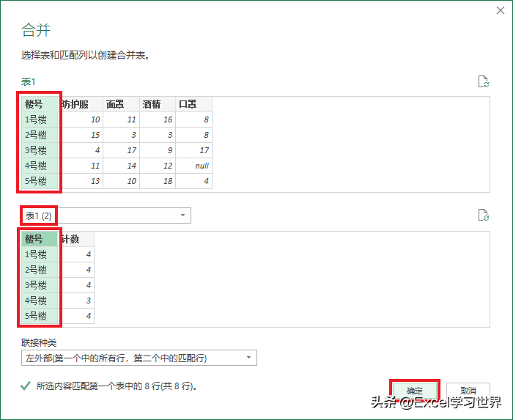The width and height of the screenshot is (513, 420).
Task: Click the 防护服 value 15 for 2号楼
Action: [81, 135]
